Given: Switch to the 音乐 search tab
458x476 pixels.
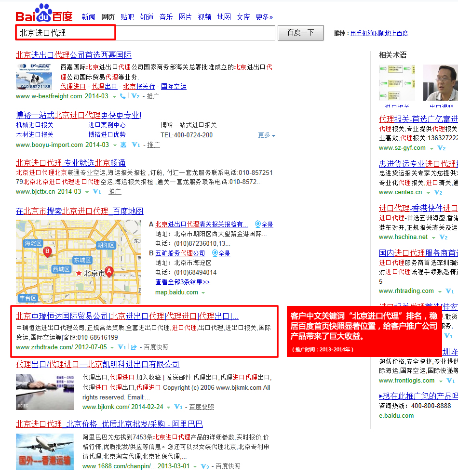Looking at the screenshot, I should point(166,17).
